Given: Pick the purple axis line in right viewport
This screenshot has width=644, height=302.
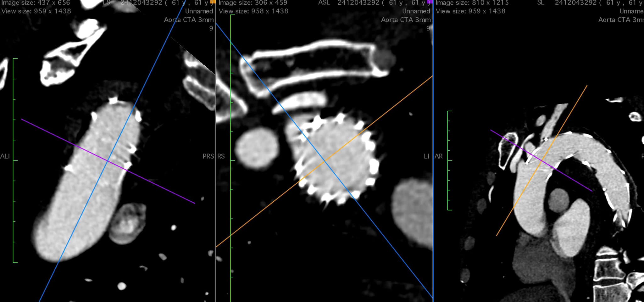Looking at the screenshot, I should [572, 179].
